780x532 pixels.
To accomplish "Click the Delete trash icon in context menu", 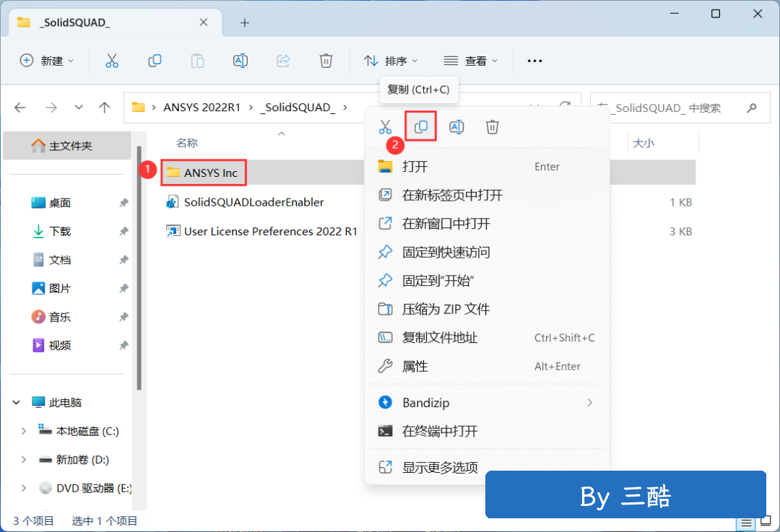I will (x=493, y=127).
